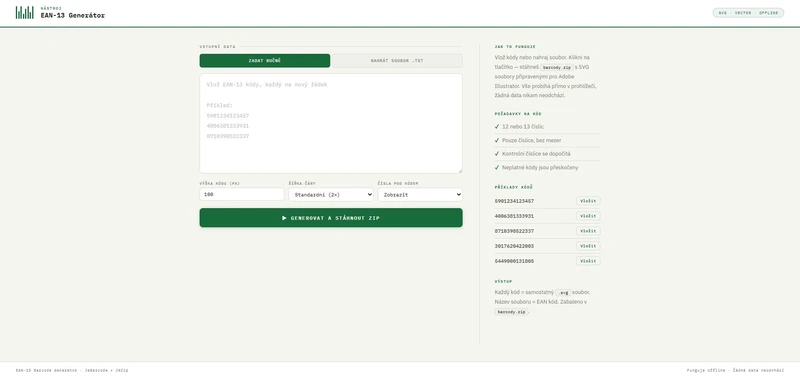The height and width of the screenshot is (377, 800).
Task: Click the barcode logo icon in header
Action: pyautogui.click(x=24, y=12)
